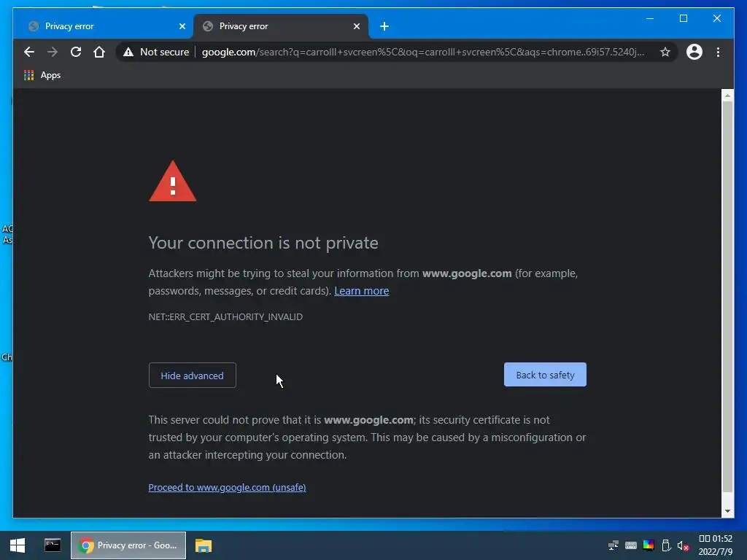Select the second Privacy error tab
747x560 pixels.
[x=281, y=26]
